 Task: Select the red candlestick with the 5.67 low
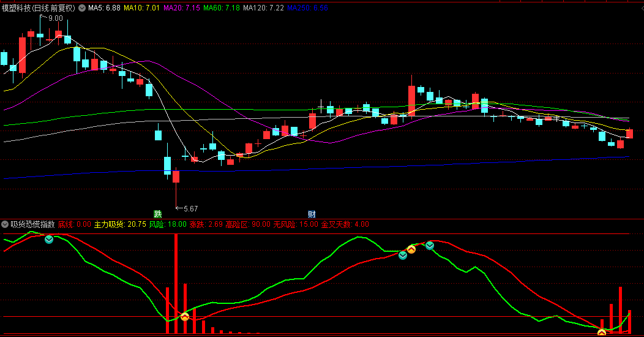176,188
